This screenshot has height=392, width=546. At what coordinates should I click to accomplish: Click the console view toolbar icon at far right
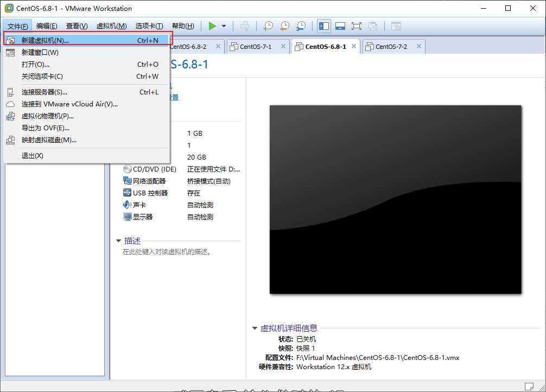pos(396,26)
